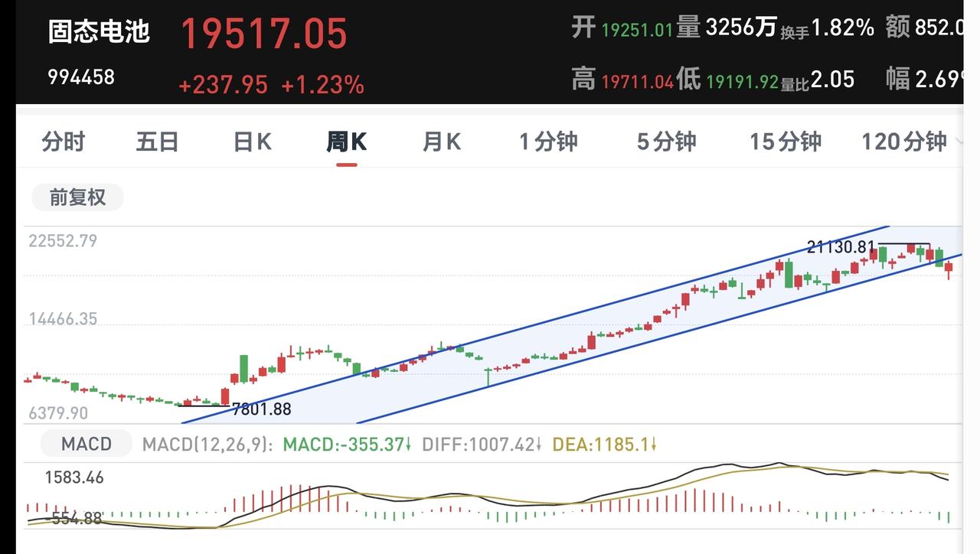Click the high price 19711.04
Screen dimensions: 980x554
(637, 80)
